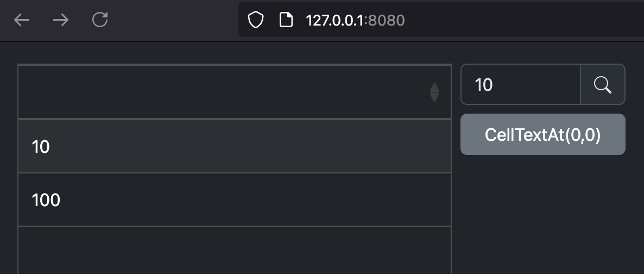Screen dimensions: 644x274
Task: Reload the page with the refresh icon
Action: [100, 20]
